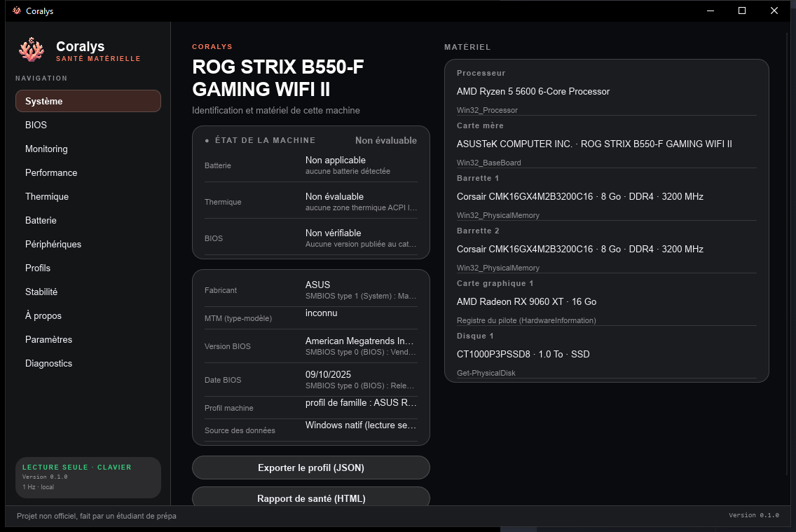Screen dimensions: 796x532
Task: Click the Projet non officiel footer text
Action: tap(97, 516)
